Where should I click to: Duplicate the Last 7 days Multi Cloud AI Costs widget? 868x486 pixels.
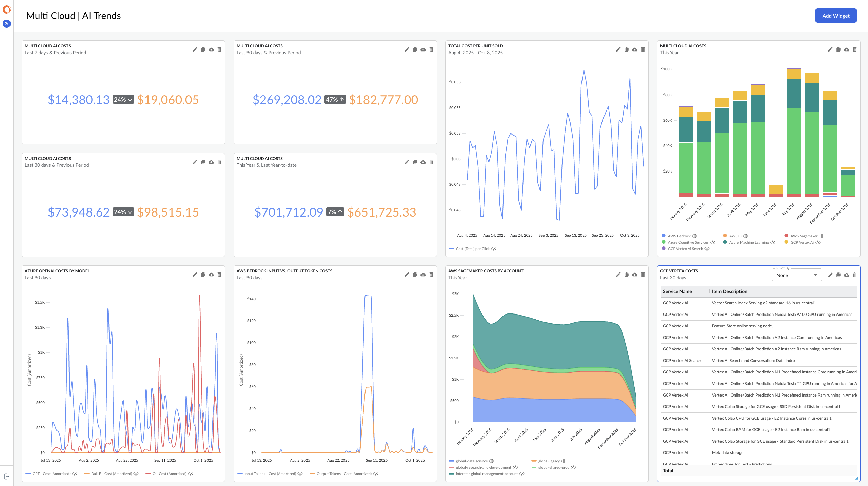coord(203,49)
